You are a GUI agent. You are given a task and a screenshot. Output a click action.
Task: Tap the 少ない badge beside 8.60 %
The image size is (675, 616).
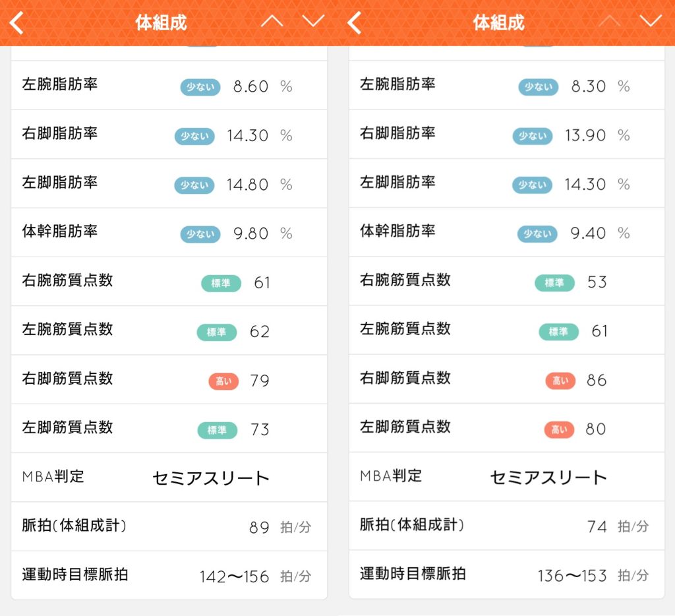200,87
